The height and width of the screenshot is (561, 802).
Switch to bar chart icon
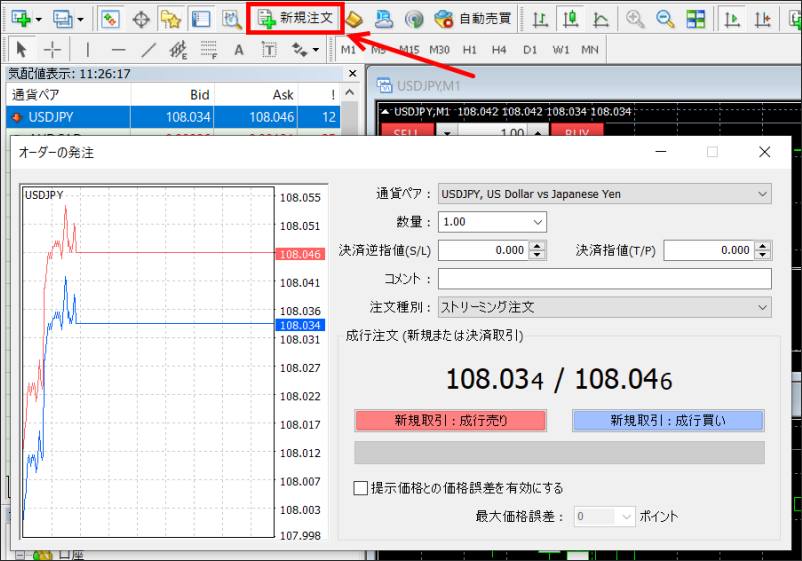pyautogui.click(x=540, y=19)
